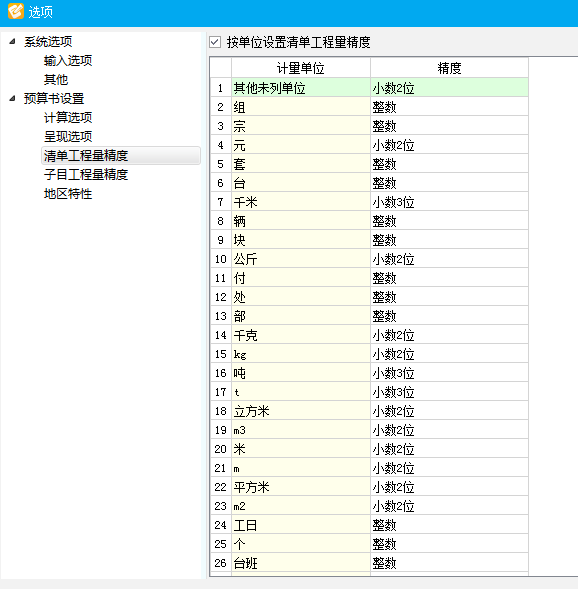Select the 付 unit cell
Screen dimensions: 578x589
301,278
